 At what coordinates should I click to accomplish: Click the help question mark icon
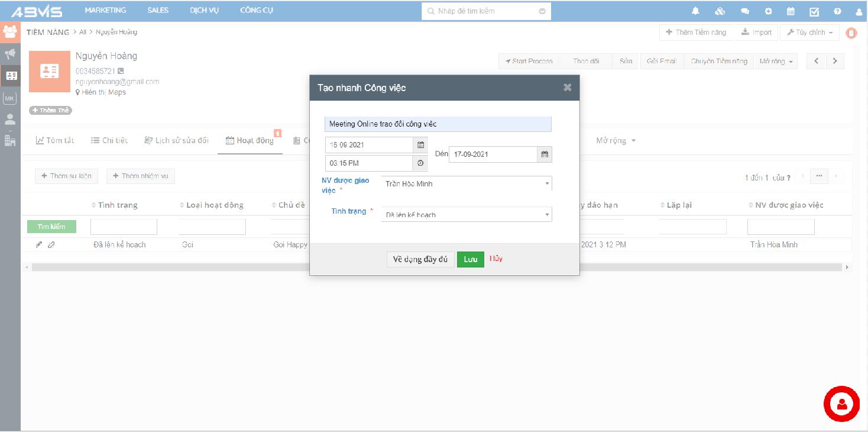(x=837, y=11)
